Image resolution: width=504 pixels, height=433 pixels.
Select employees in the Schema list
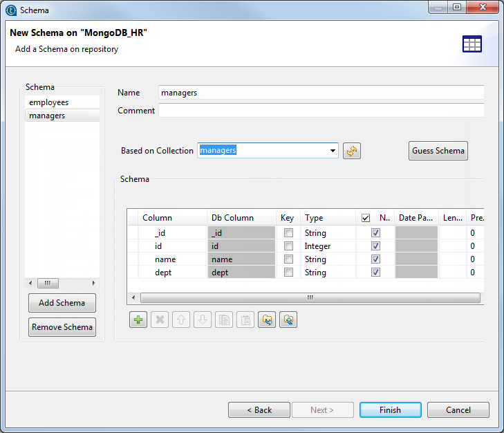click(49, 102)
